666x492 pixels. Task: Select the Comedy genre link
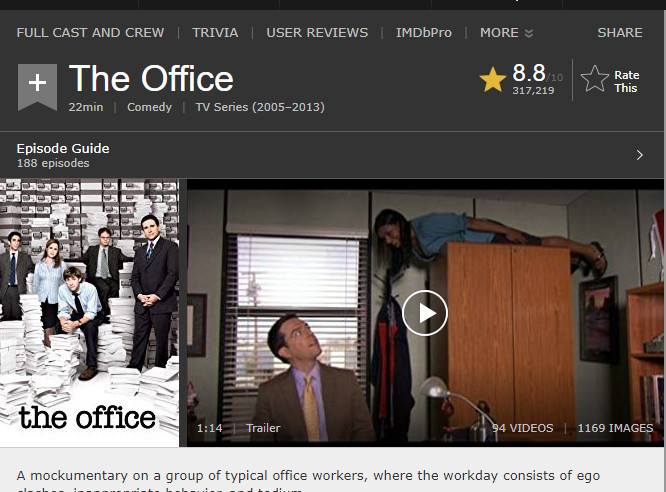(x=150, y=107)
